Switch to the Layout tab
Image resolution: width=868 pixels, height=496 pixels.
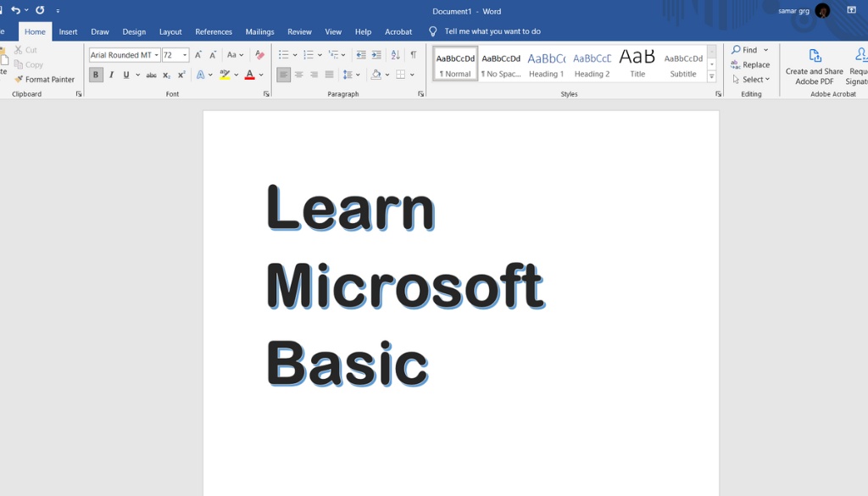pyautogui.click(x=170, y=31)
